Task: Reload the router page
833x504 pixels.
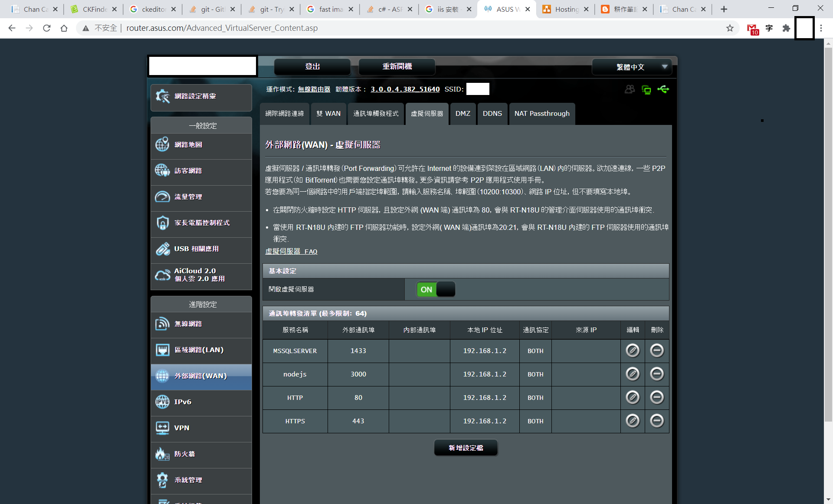Action: coord(47,28)
